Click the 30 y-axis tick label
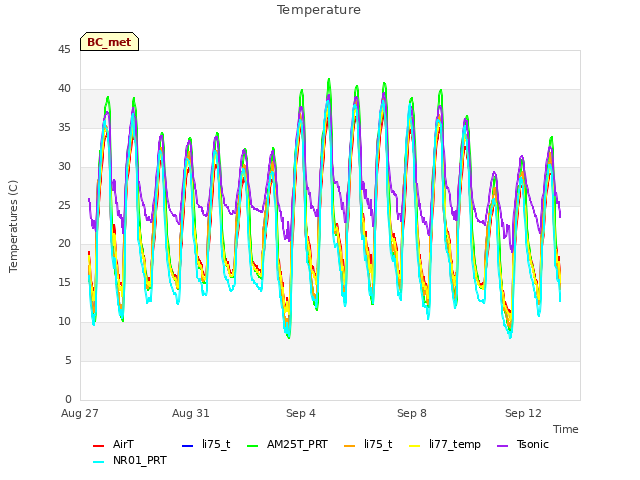The width and height of the screenshot is (640, 480). coord(64,167)
